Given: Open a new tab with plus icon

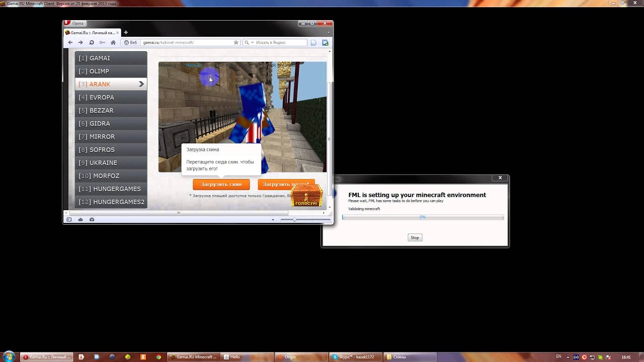Looking at the screenshot, I should [x=126, y=33].
